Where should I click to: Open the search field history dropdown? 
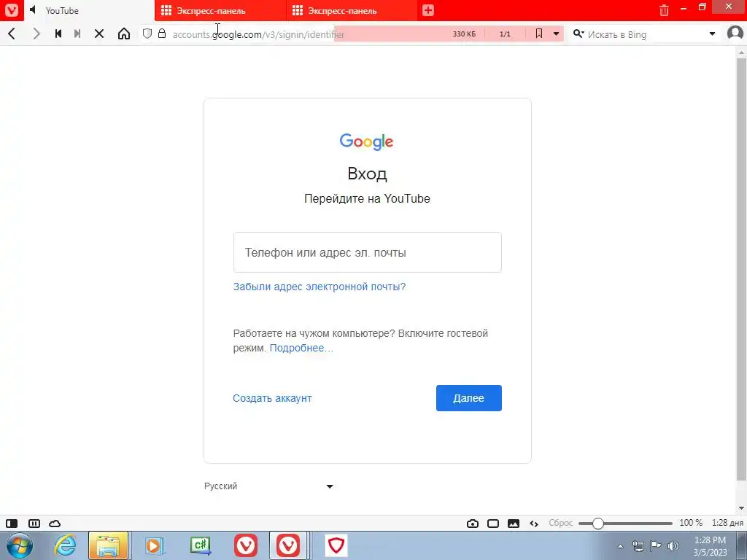point(712,34)
